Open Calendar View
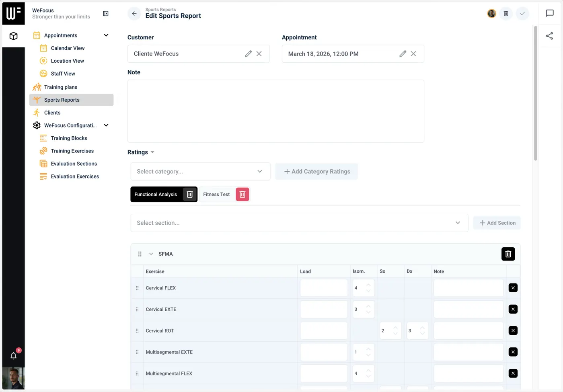 tap(68, 48)
